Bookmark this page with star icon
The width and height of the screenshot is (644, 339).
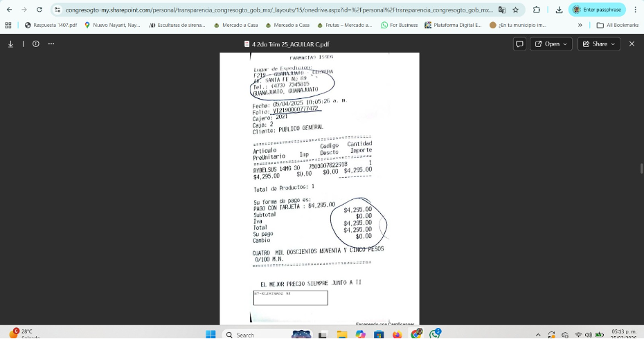coord(515,10)
